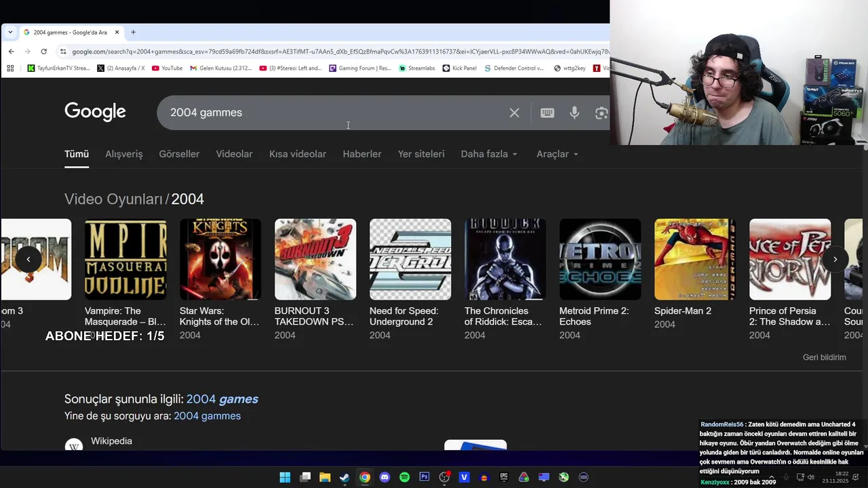Open the Windows Start menu
Screen dimensions: 868x488
(x=285, y=477)
